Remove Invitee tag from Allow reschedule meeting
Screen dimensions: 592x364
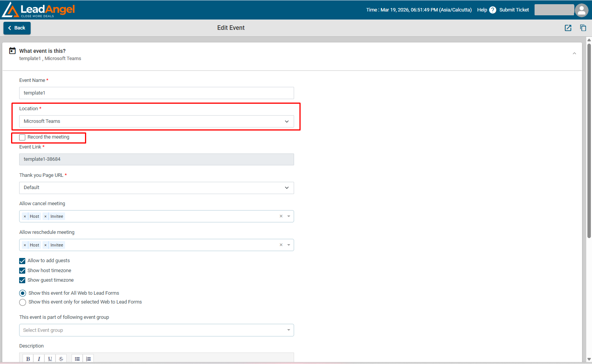point(46,245)
